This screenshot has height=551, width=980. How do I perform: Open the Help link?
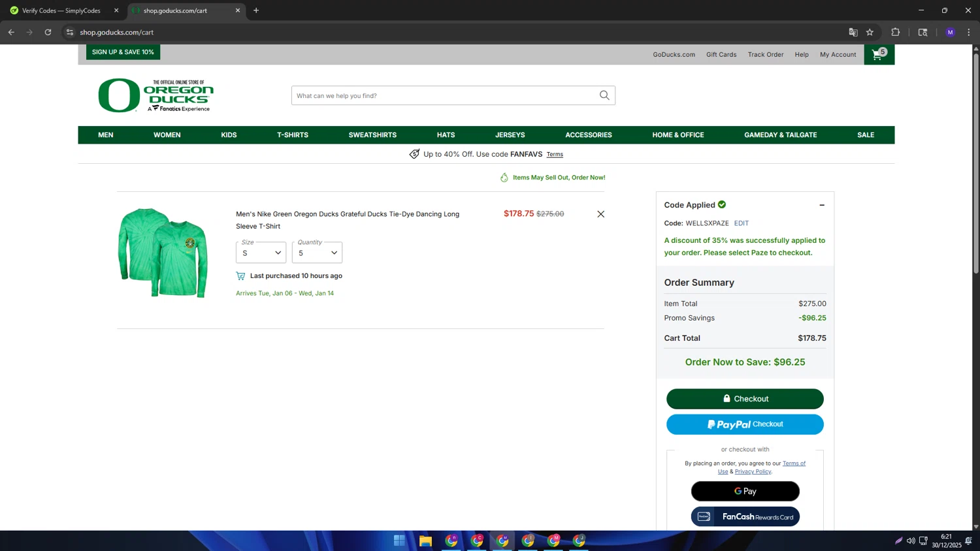(802, 55)
